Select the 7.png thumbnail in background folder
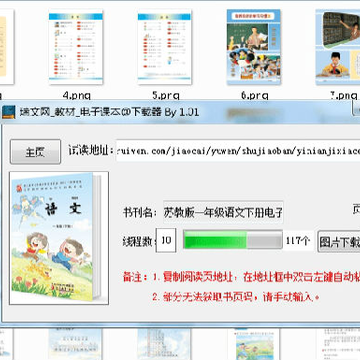 click(338, 47)
